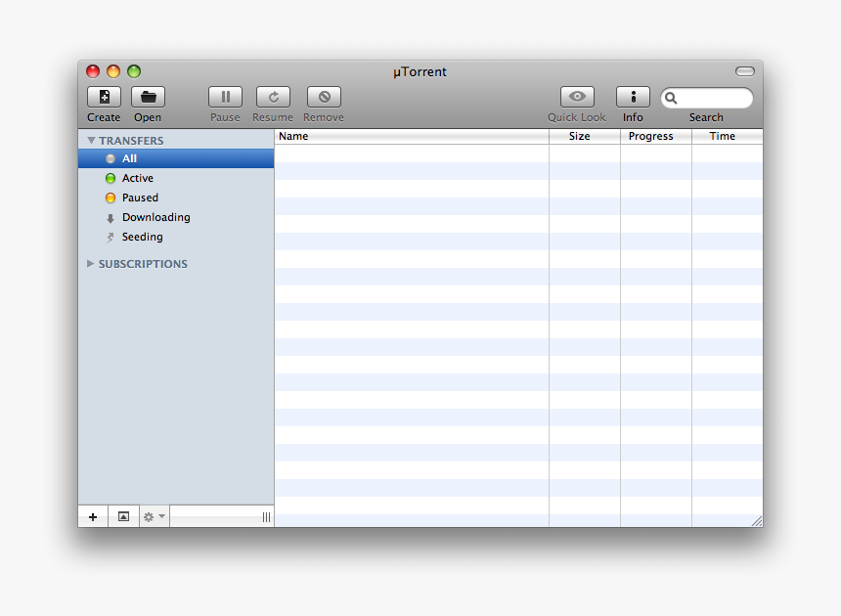Screen dimensions: 841x616
Task: Click the Downloading arrow icon
Action: (111, 218)
